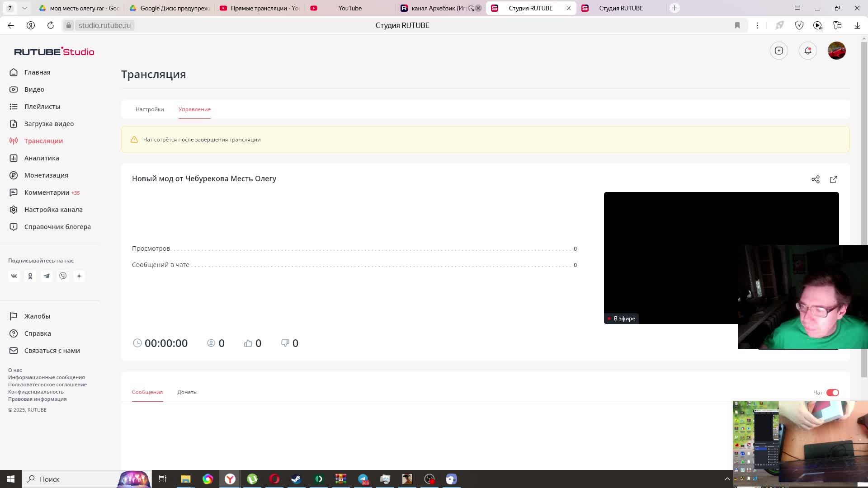The image size is (868, 488).
Task: Toggle the Чат switch off
Action: pos(832,393)
